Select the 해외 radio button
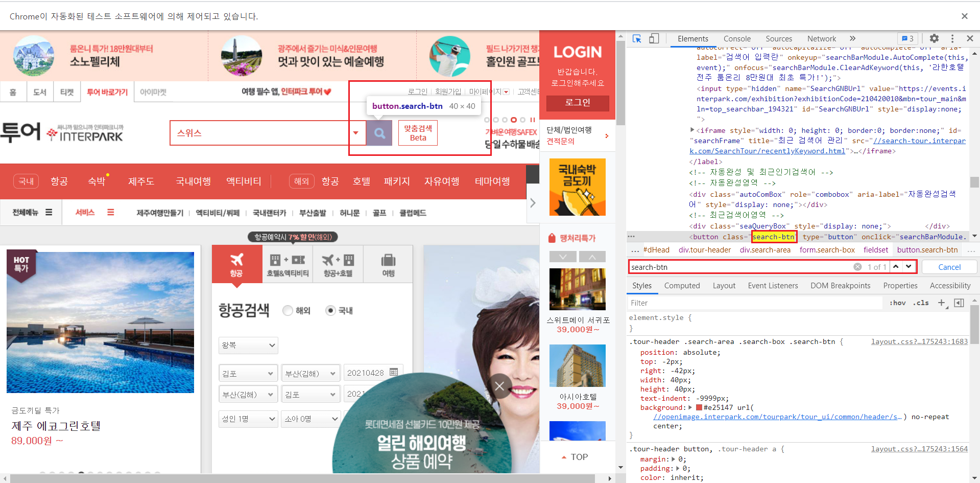Image resolution: width=980 pixels, height=483 pixels. pyautogui.click(x=288, y=310)
